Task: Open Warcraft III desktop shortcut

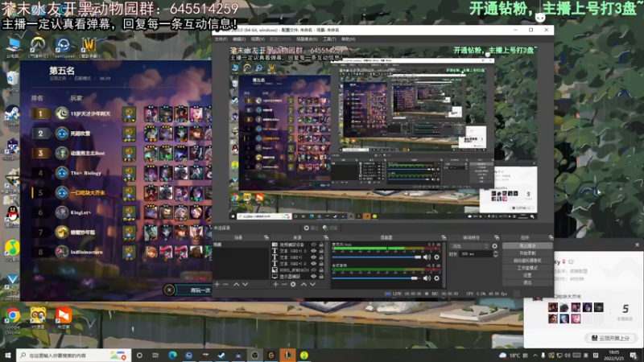Action: (89, 47)
